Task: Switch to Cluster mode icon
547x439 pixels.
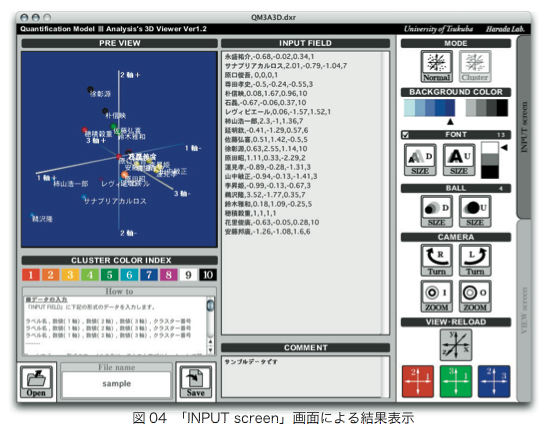Action: point(475,67)
